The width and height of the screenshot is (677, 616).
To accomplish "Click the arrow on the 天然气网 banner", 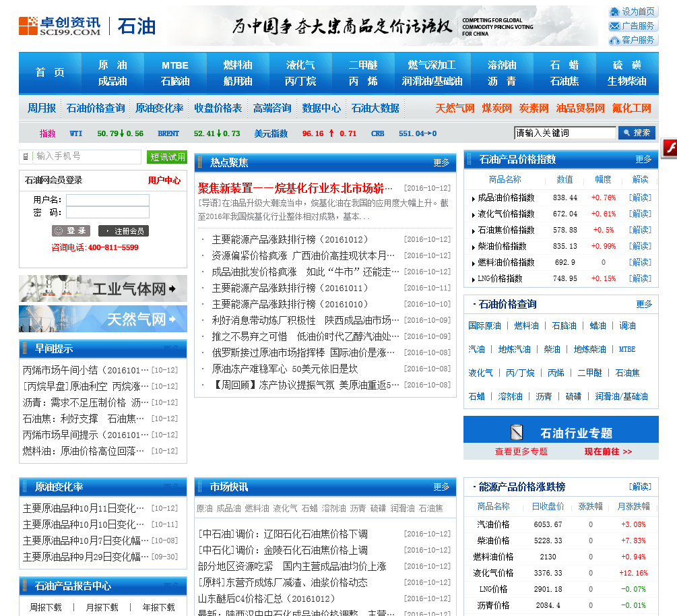I will coord(172,319).
